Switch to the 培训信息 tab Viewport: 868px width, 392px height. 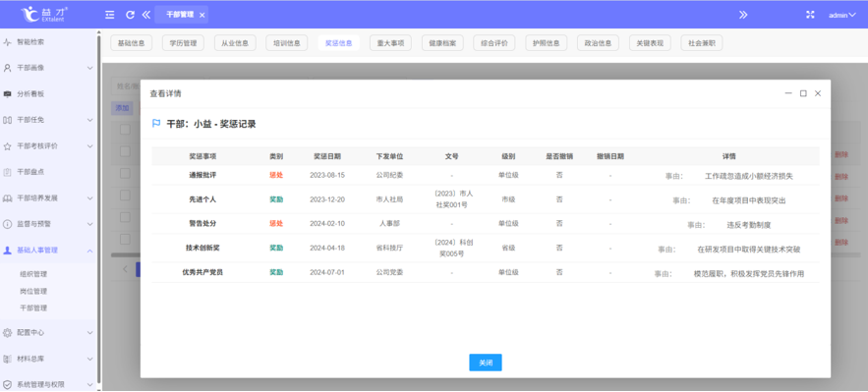pyautogui.click(x=287, y=43)
